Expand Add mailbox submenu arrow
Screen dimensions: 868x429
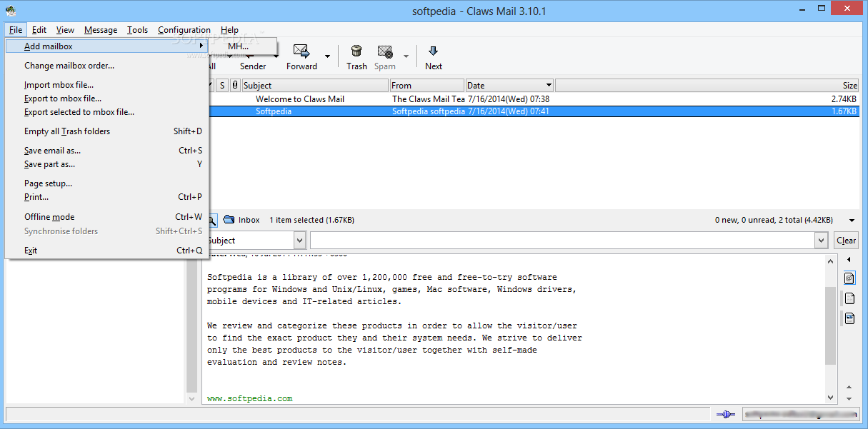click(201, 46)
